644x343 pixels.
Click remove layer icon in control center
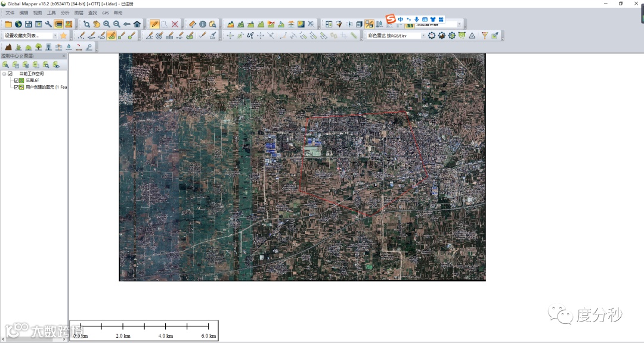(x=26, y=65)
